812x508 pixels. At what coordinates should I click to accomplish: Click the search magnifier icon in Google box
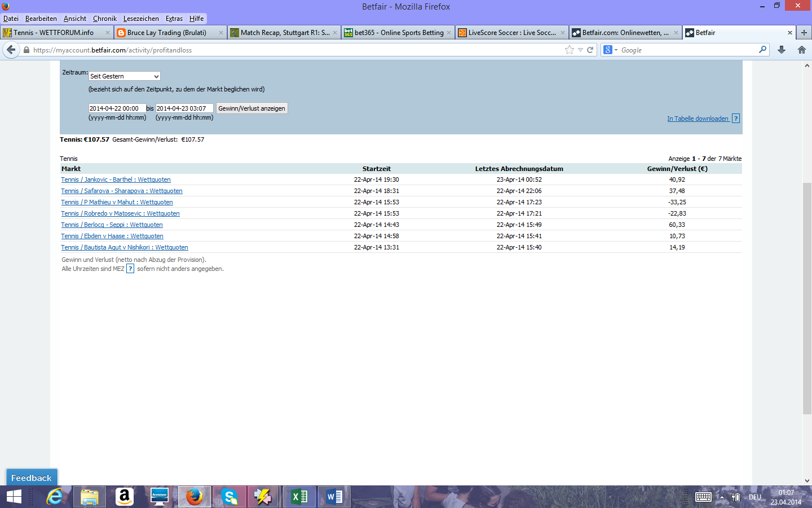[762, 50]
